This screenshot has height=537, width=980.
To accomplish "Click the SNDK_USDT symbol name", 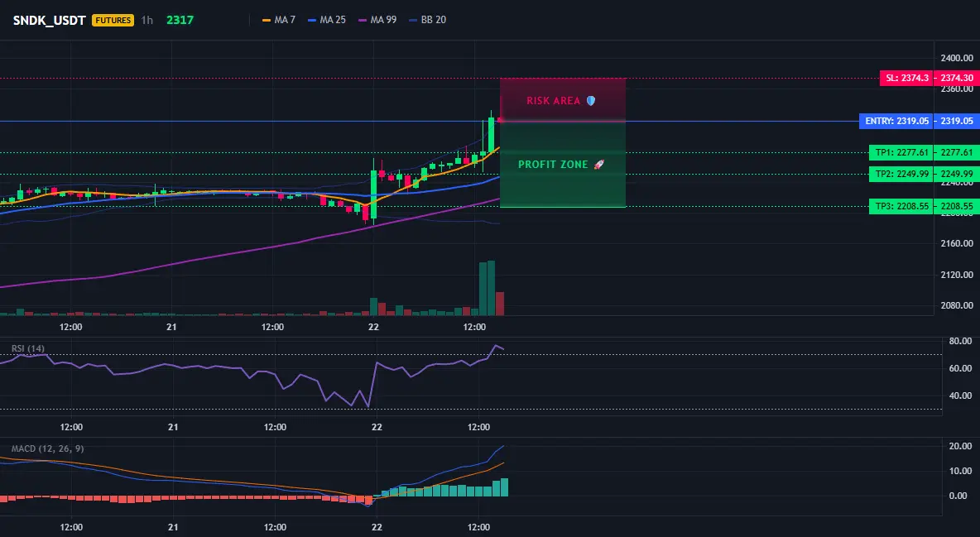I will 50,20.
